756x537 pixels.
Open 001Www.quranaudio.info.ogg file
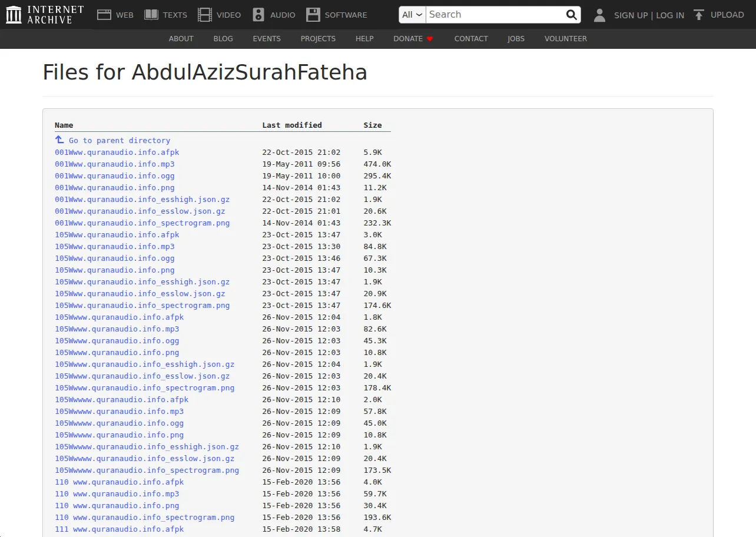(115, 176)
